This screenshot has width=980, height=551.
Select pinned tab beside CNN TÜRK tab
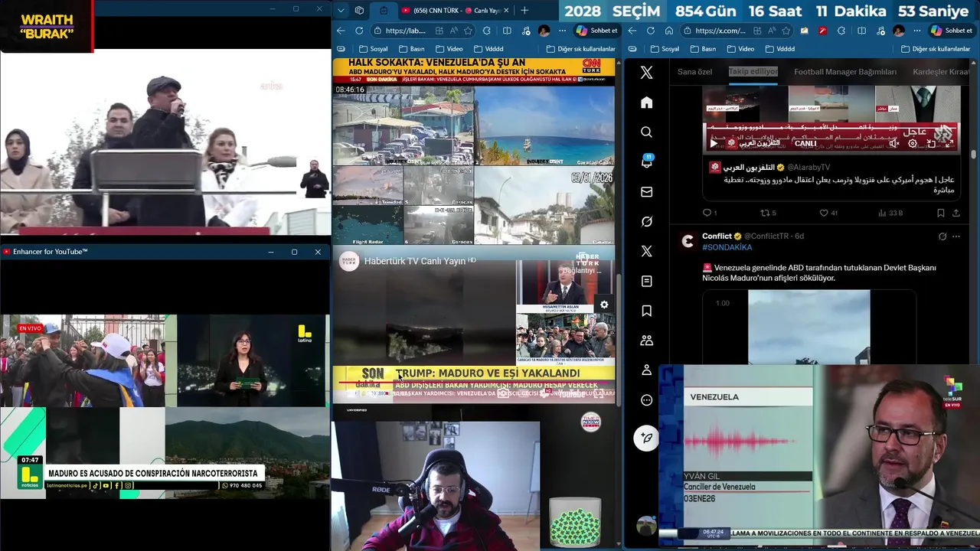click(384, 11)
